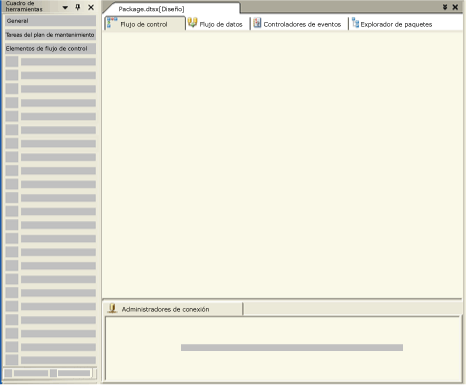Close the Package.dtsx designer document
This screenshot has height=385, width=467.
coord(455,7)
